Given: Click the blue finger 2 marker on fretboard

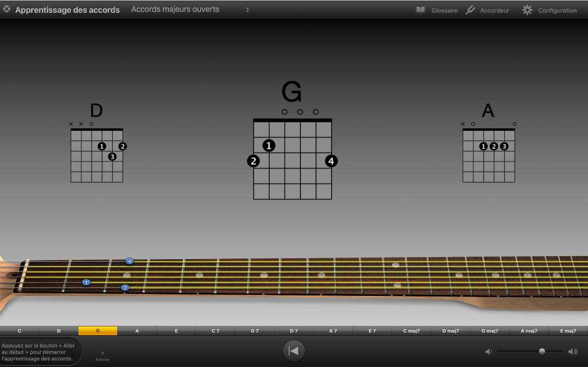Looking at the screenshot, I should 125,288.
